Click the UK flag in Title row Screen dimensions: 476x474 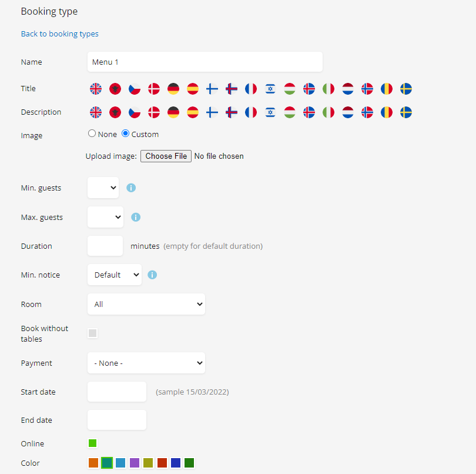coord(96,89)
